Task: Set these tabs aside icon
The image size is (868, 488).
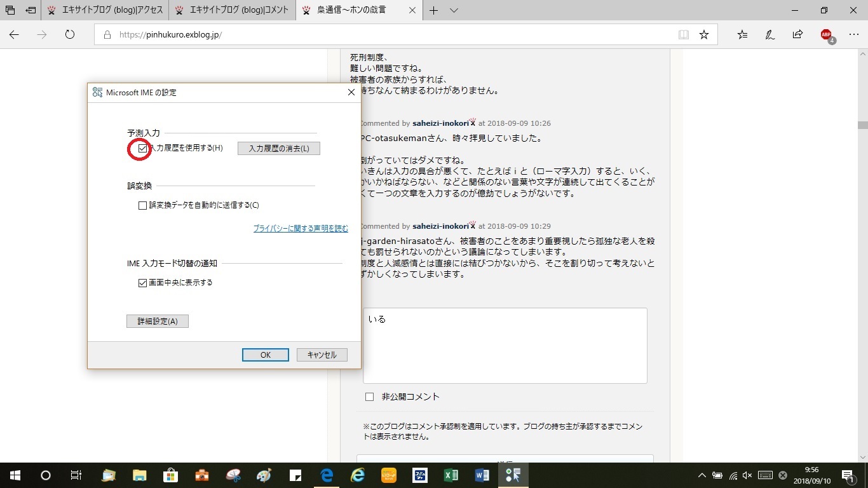Action: (31, 10)
